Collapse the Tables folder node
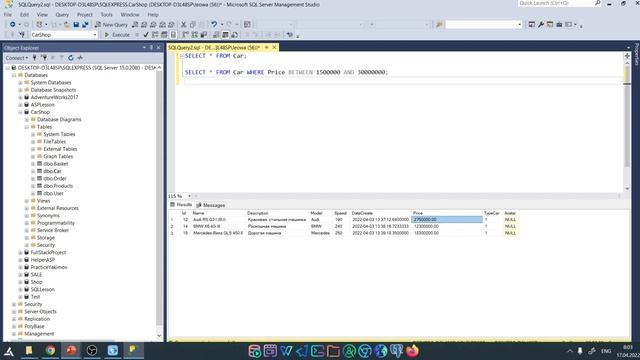 coord(27,127)
